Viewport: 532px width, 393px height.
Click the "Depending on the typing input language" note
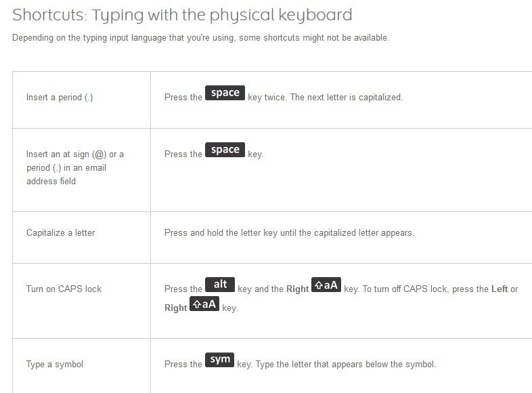[x=200, y=38]
